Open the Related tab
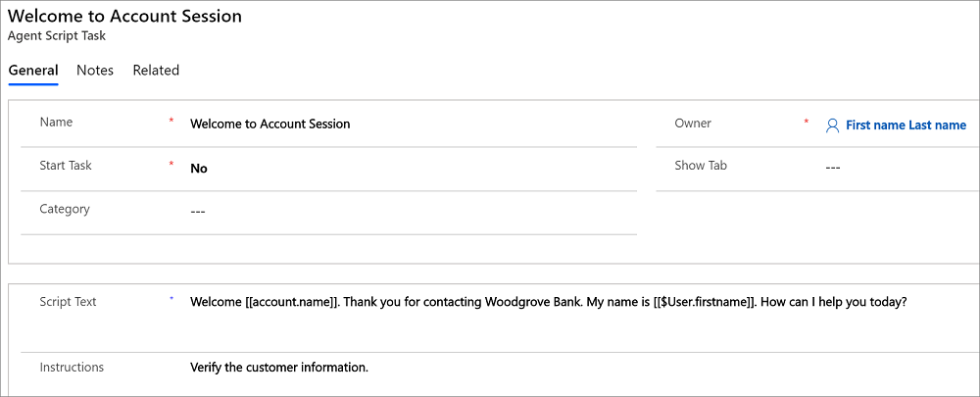 156,70
